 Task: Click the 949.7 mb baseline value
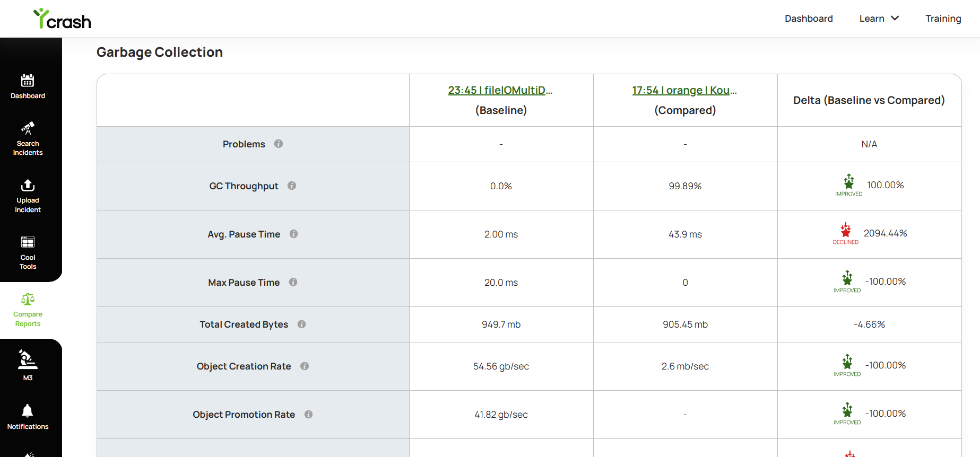point(501,324)
